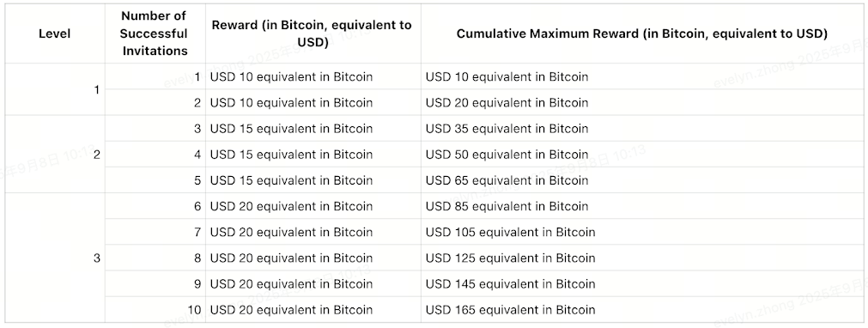Select cumulative cell USD 165 equivalent in Bitcoin
The image size is (868, 328).
[642, 310]
